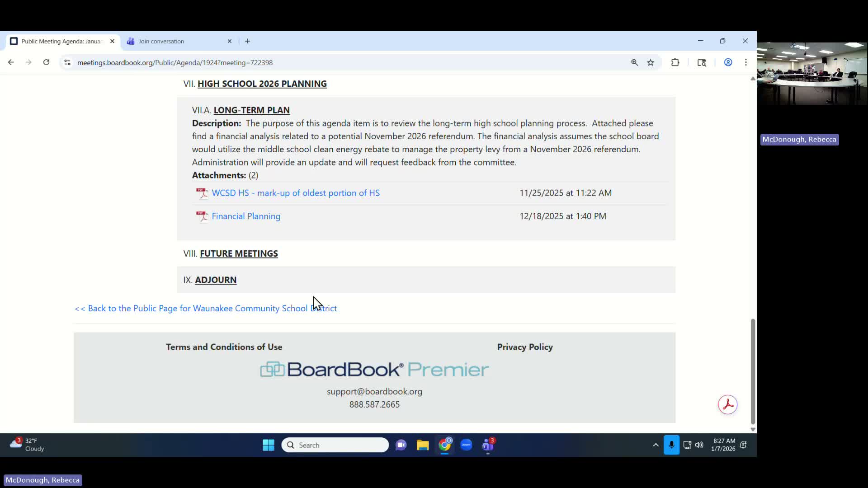Open the WCSD HS mark-up attachment link
The image size is (868, 488).
click(295, 192)
